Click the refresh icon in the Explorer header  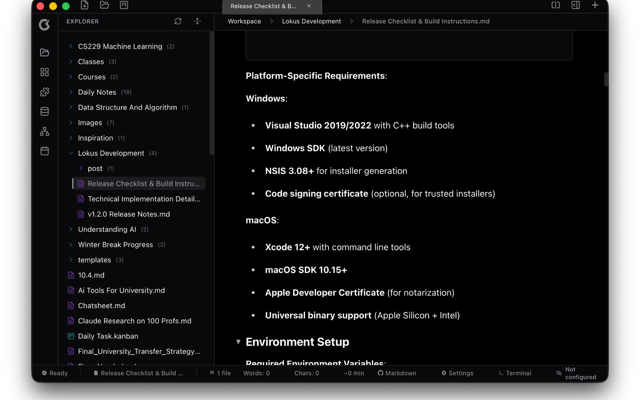[x=178, y=21]
